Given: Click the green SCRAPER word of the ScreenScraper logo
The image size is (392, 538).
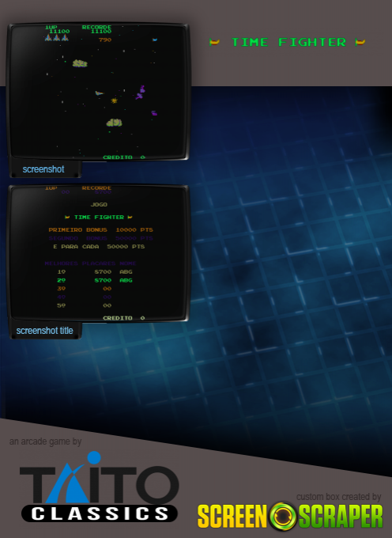Looking at the screenshot, I should coord(341,517).
